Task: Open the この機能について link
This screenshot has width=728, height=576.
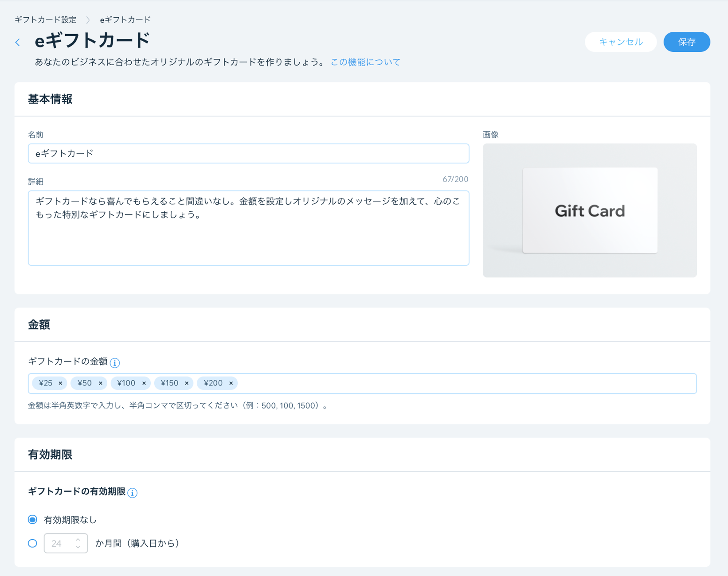Action: 365,62
